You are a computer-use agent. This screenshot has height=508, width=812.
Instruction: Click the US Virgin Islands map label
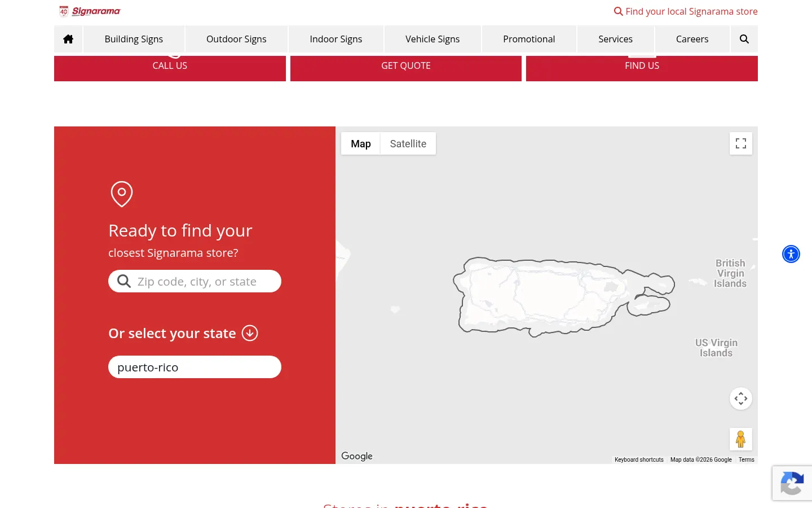click(x=716, y=348)
